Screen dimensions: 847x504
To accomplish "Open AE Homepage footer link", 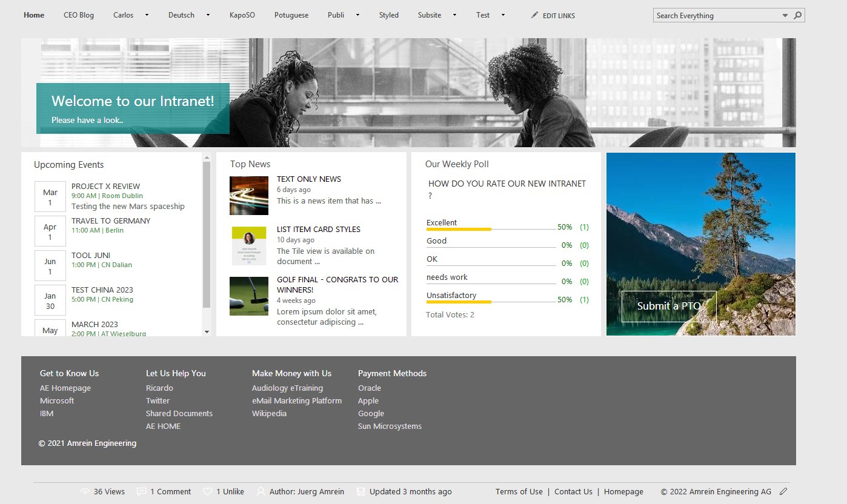I will (65, 388).
